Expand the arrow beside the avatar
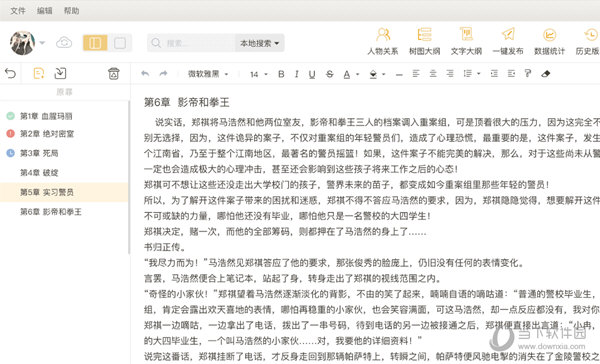600x364 pixels. tap(42, 43)
